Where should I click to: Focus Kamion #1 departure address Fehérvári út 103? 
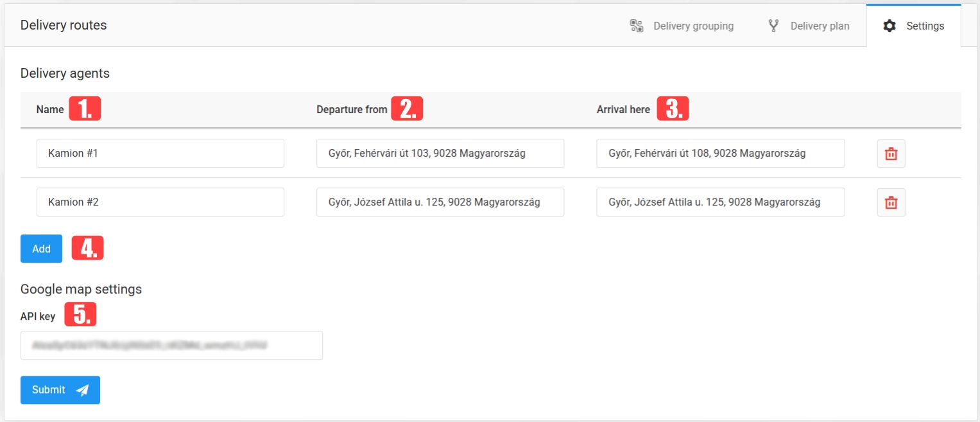[x=440, y=154]
